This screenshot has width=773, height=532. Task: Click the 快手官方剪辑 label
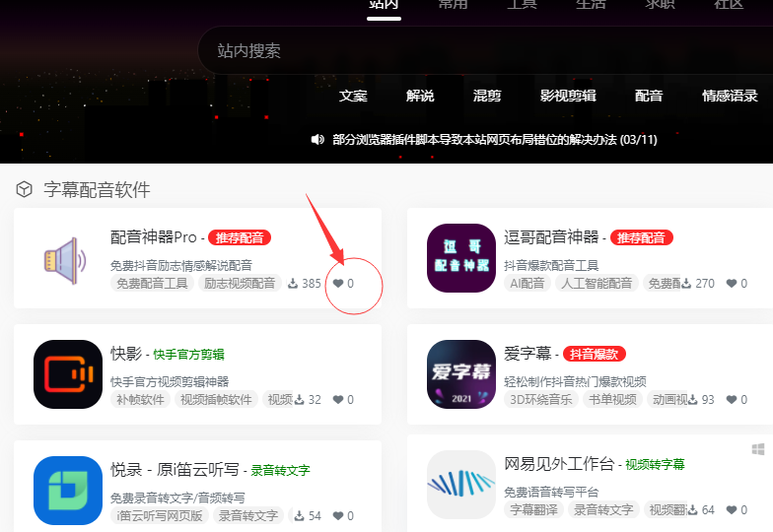(189, 355)
